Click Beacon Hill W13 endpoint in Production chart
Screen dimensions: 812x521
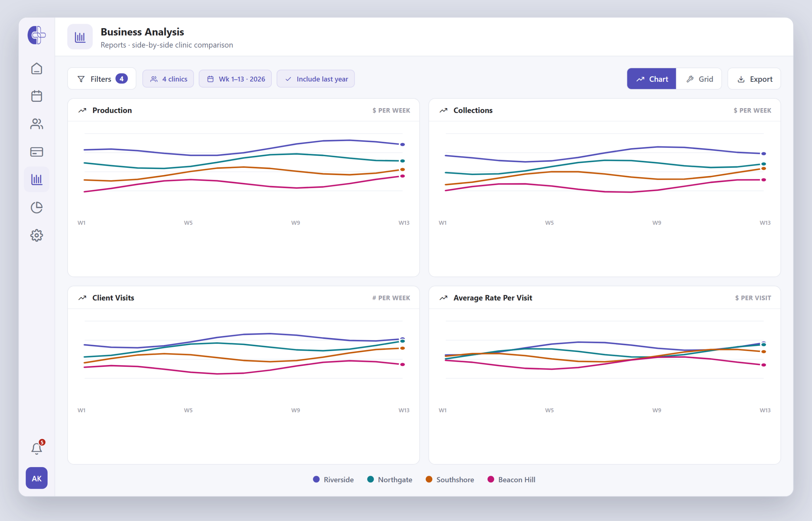pyautogui.click(x=403, y=176)
